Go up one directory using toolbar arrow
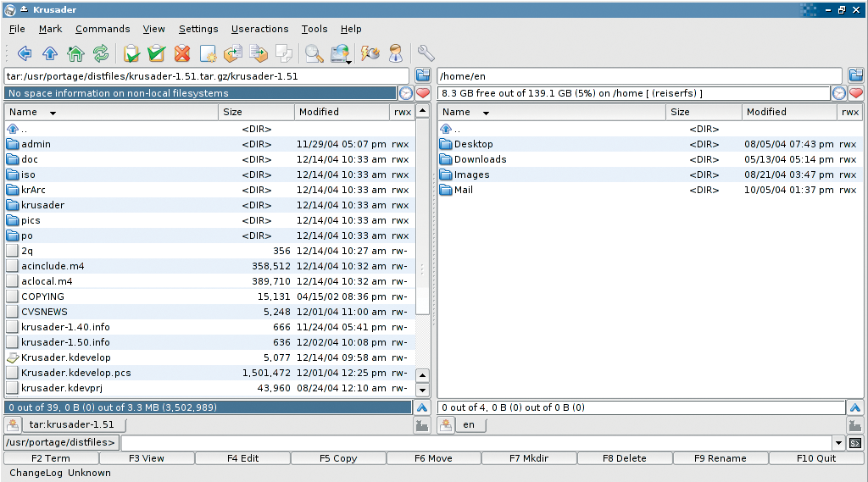The width and height of the screenshot is (868, 482). point(50,53)
